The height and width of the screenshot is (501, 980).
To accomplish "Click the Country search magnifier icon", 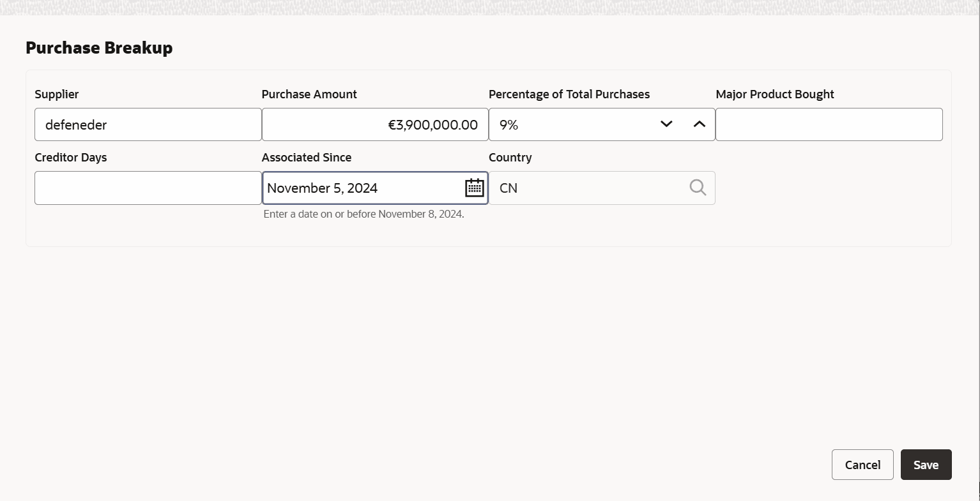I will [698, 188].
